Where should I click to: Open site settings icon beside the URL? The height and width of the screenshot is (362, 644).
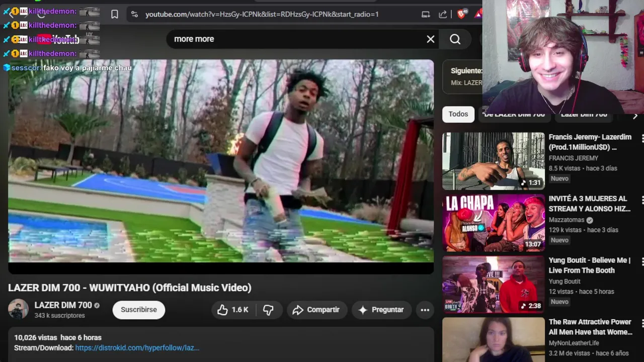pos(134,15)
